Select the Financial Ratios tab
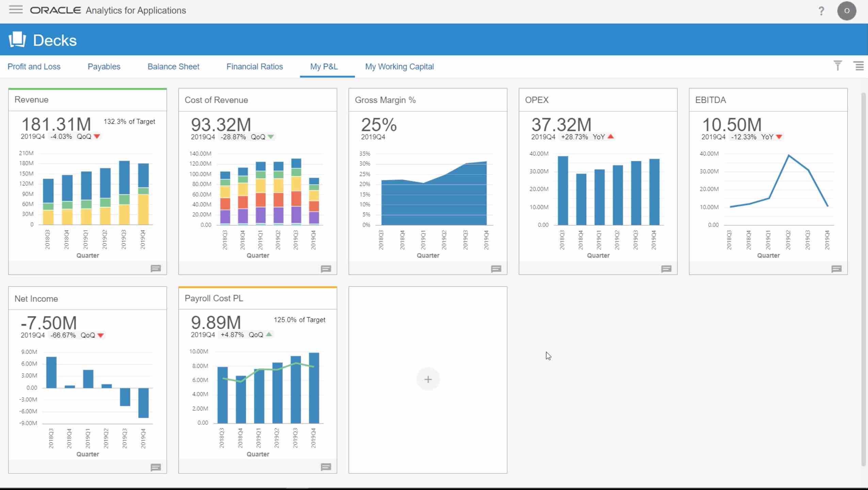 tap(255, 67)
